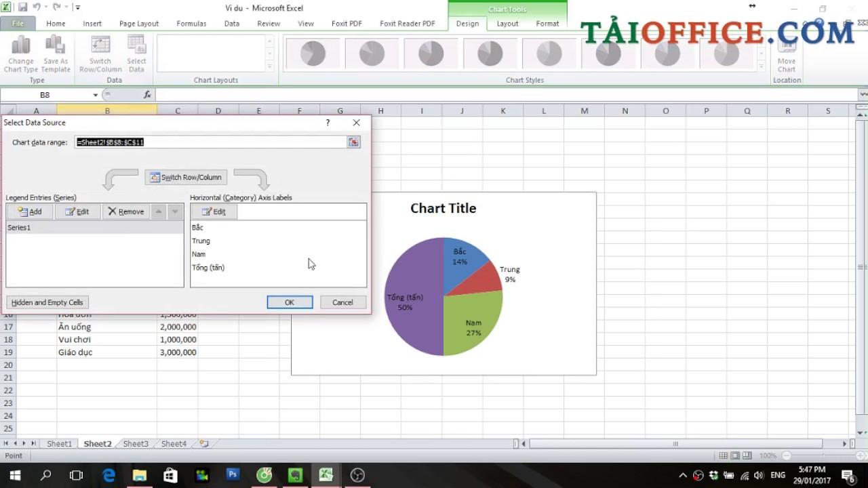Click the insert function fx icon

147,95
